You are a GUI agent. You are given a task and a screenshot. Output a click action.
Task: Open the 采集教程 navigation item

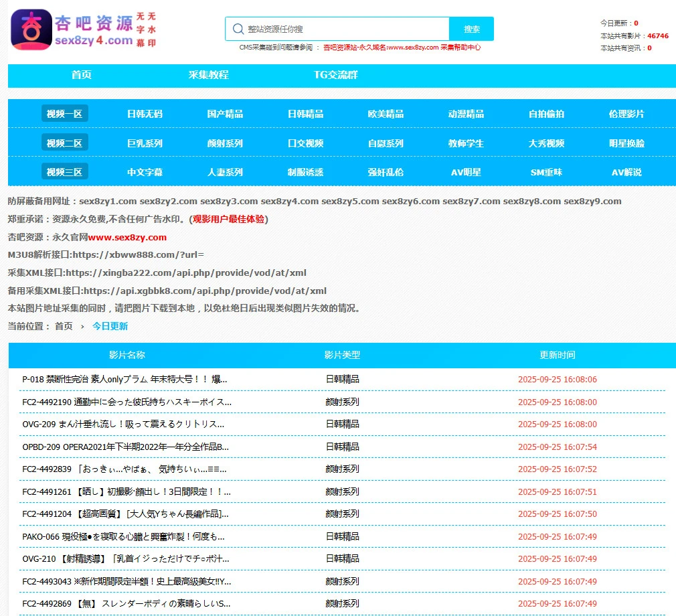coord(208,75)
